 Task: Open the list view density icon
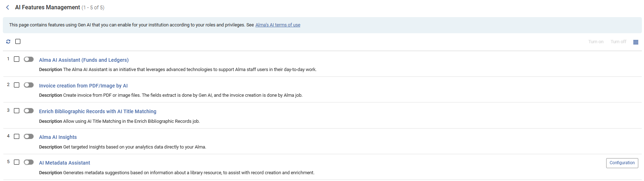pyautogui.click(x=635, y=42)
